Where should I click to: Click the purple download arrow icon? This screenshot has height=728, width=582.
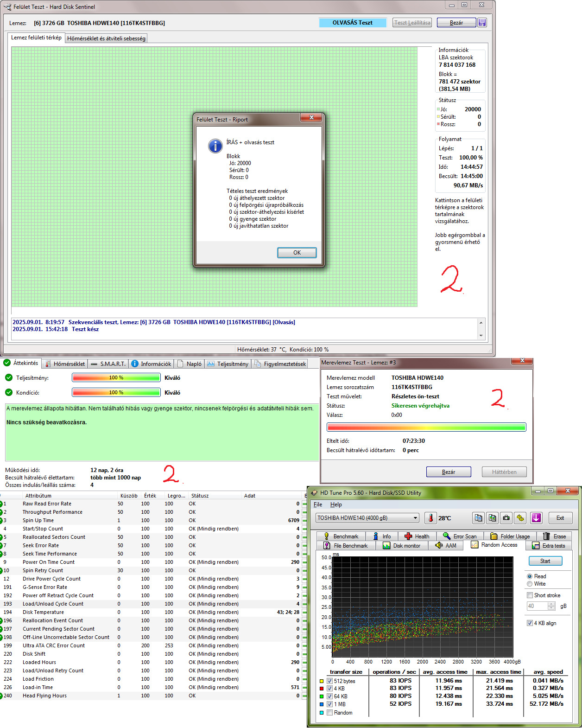536,518
